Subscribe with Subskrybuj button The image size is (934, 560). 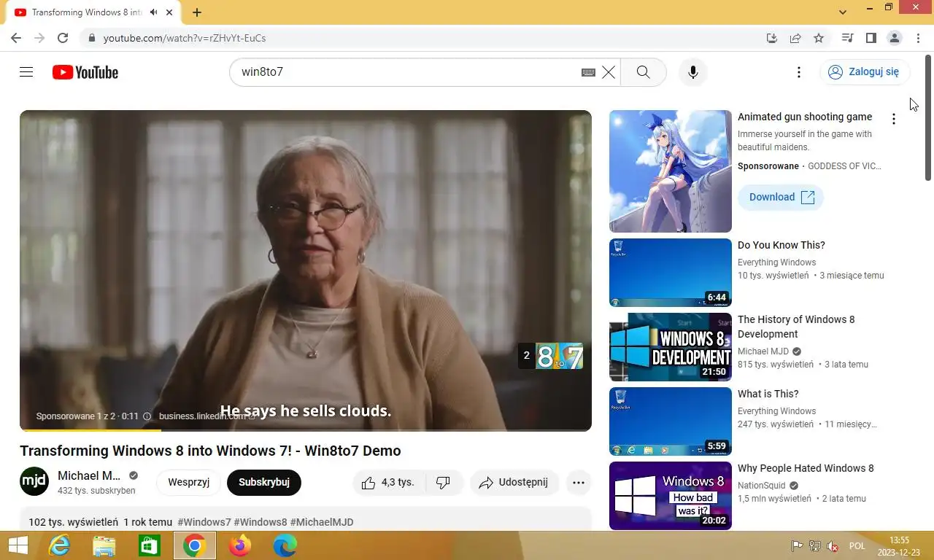(x=264, y=482)
